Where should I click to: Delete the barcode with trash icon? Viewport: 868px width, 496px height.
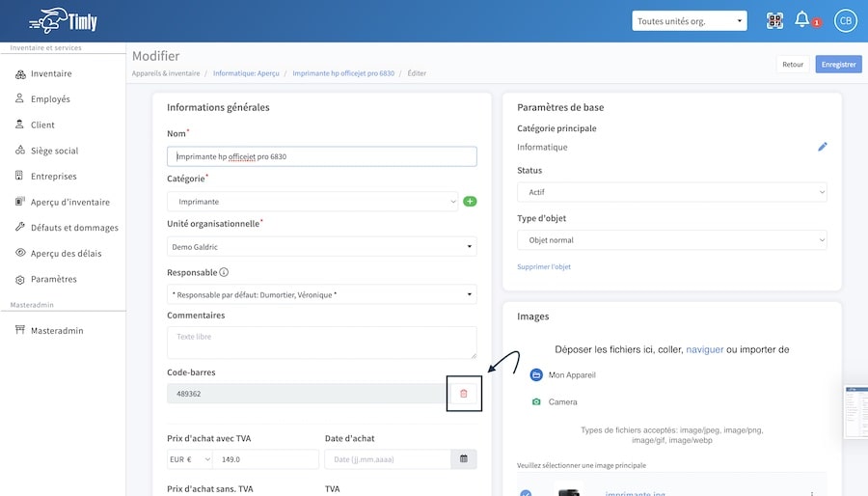point(464,394)
